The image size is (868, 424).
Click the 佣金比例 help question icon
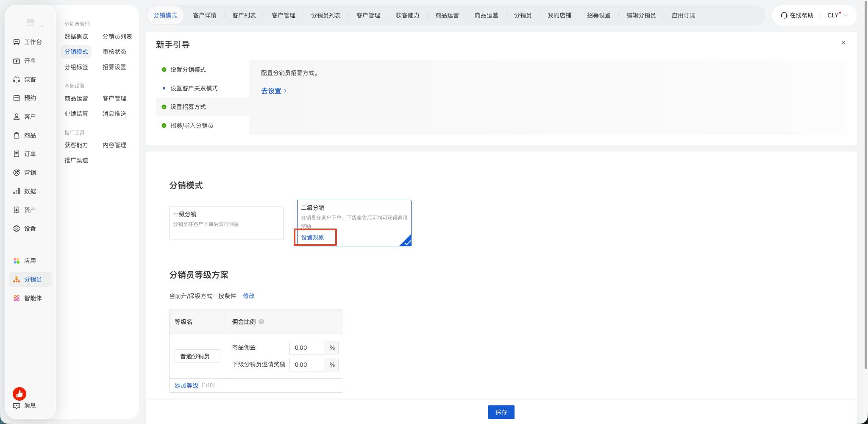261,321
